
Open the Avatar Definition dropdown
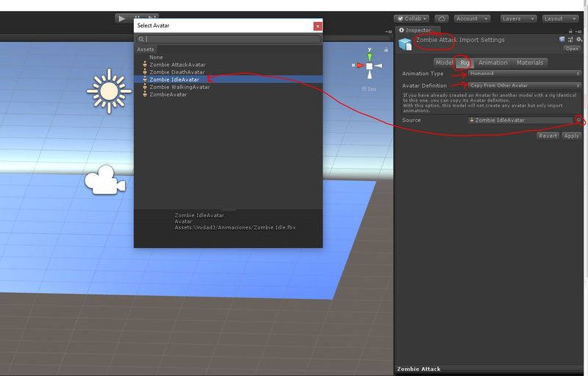click(x=525, y=85)
